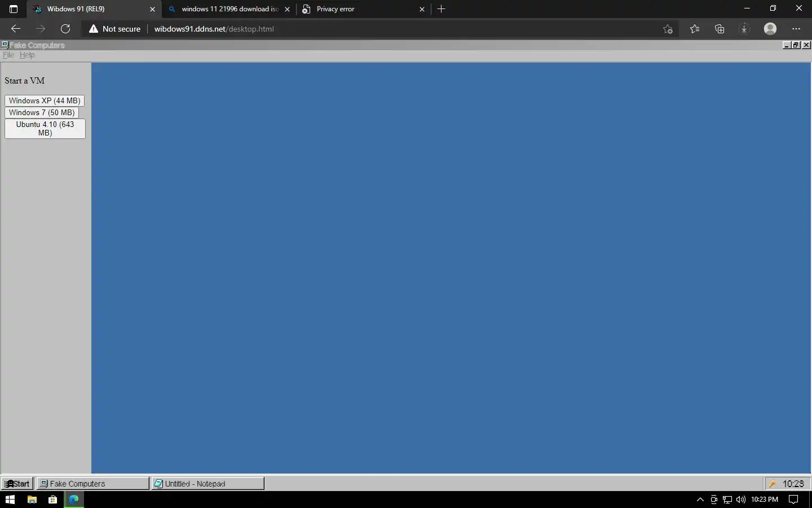Image resolution: width=812 pixels, height=508 pixels.
Task: Switch to windows 11 21996 download tab
Action: point(230,9)
